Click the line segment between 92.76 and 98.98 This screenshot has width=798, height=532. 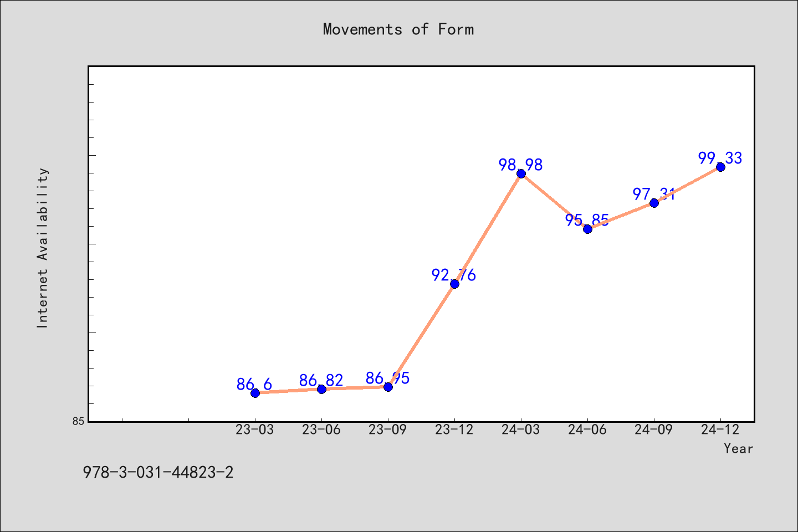(x=488, y=228)
